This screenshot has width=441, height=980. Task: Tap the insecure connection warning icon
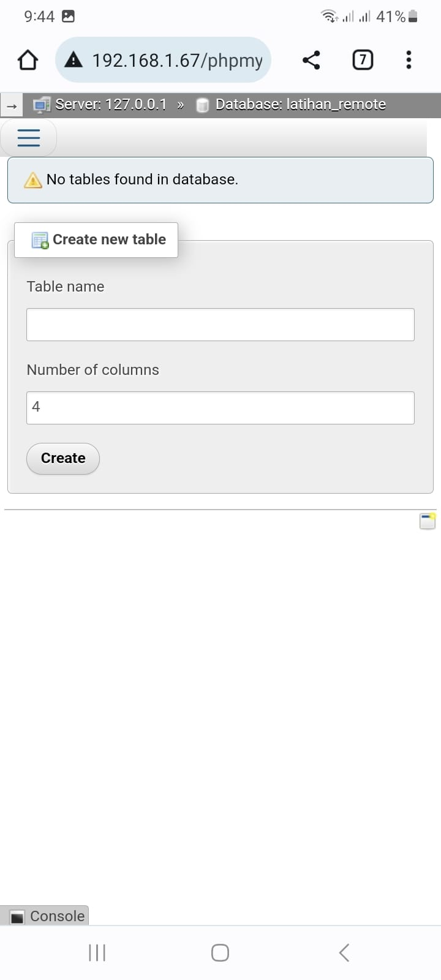coord(73,59)
